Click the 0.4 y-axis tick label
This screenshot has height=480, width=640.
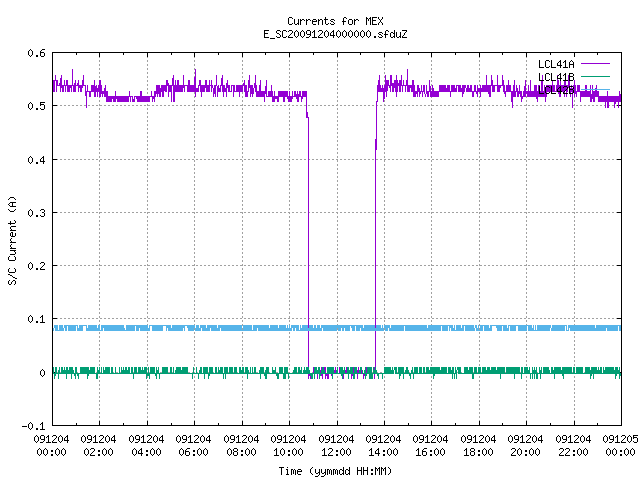coord(36,160)
